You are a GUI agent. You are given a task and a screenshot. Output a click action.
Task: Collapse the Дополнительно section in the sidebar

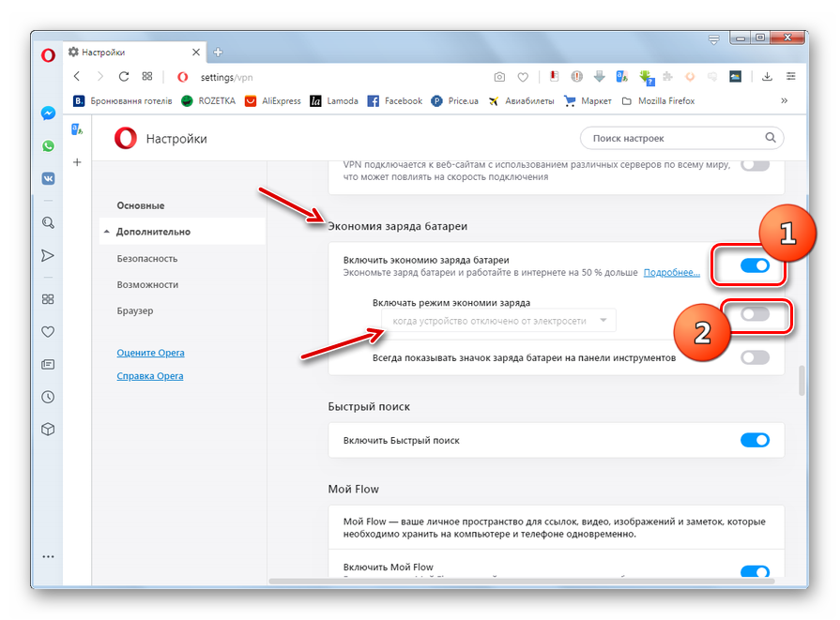coord(153,232)
